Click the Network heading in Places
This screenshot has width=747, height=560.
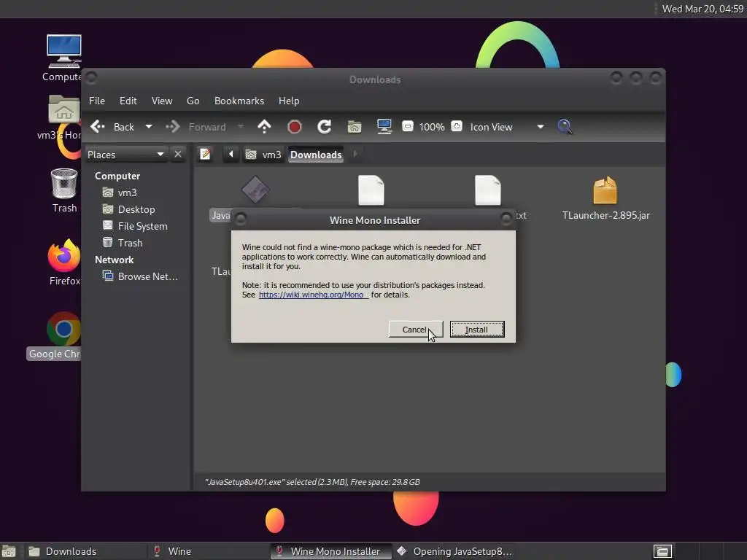click(114, 260)
